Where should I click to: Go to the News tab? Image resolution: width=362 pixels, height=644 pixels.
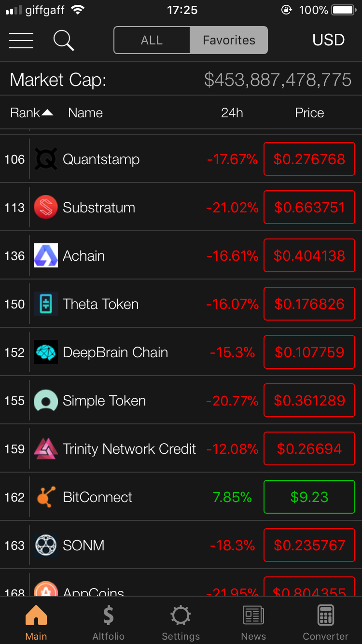coord(253,622)
